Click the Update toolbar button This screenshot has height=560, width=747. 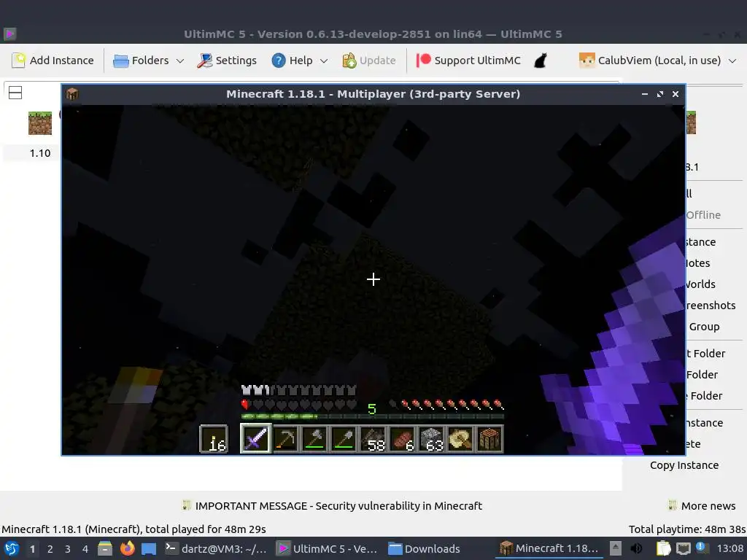[x=368, y=61]
